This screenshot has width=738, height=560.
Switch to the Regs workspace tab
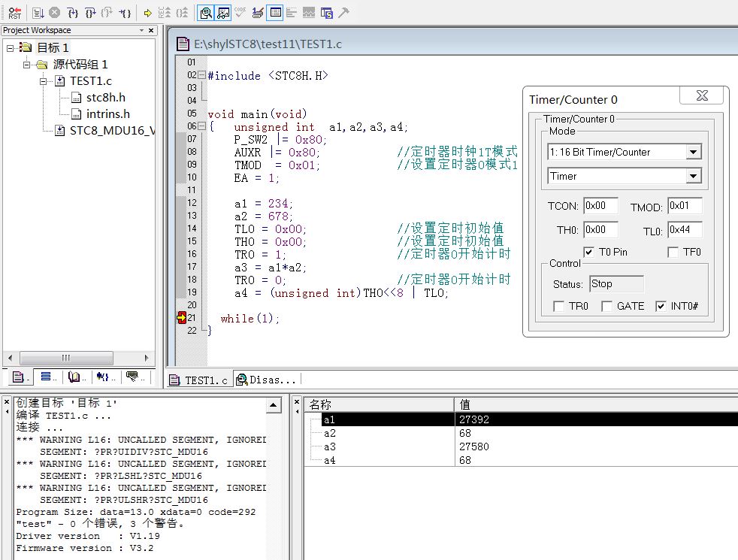tap(48, 377)
